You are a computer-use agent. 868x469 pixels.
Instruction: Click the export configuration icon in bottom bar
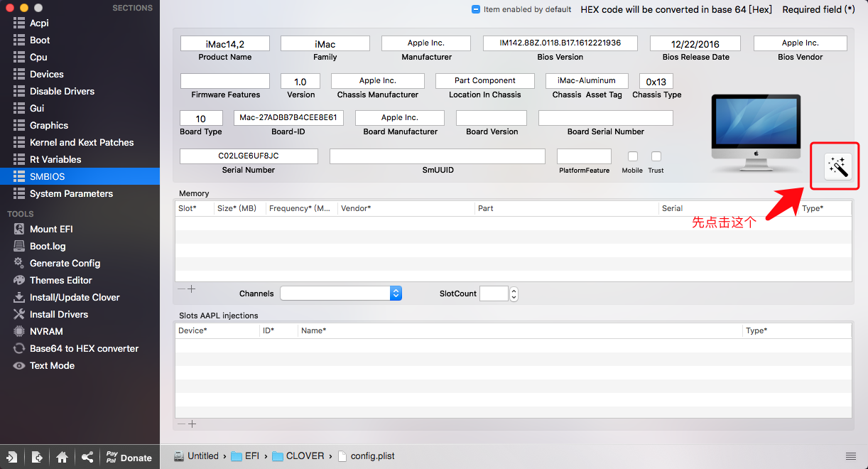[x=38, y=457]
